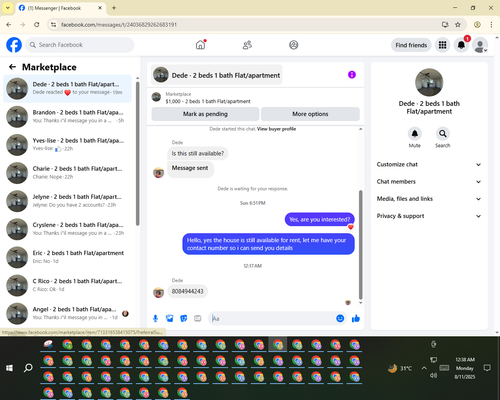Click the Facebook logo icon
This screenshot has height=400, width=500.
14,45
